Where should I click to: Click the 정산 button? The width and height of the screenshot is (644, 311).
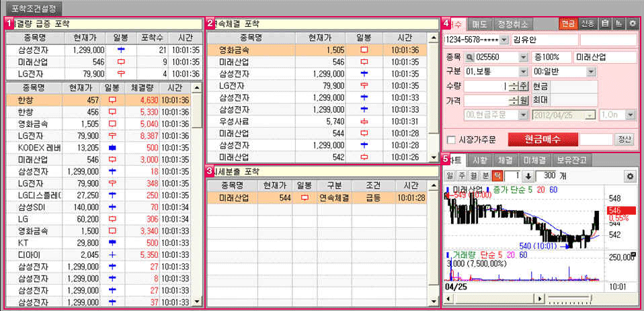624,140
